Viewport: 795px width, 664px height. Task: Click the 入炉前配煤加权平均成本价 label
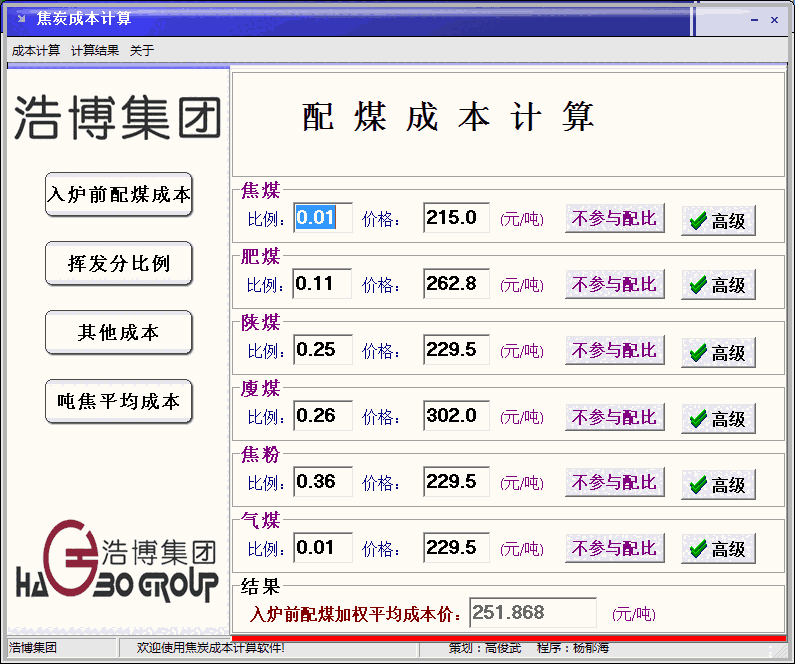355,614
